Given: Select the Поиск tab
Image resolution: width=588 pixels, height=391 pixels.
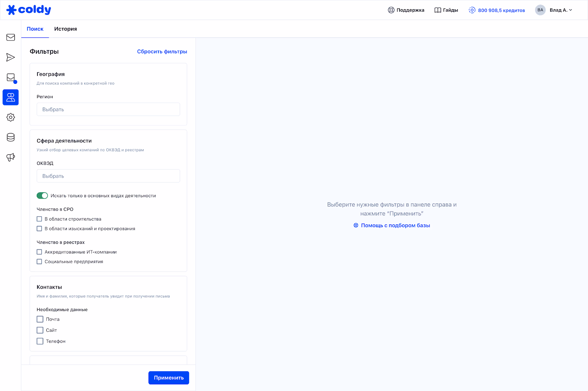Looking at the screenshot, I should (x=35, y=29).
